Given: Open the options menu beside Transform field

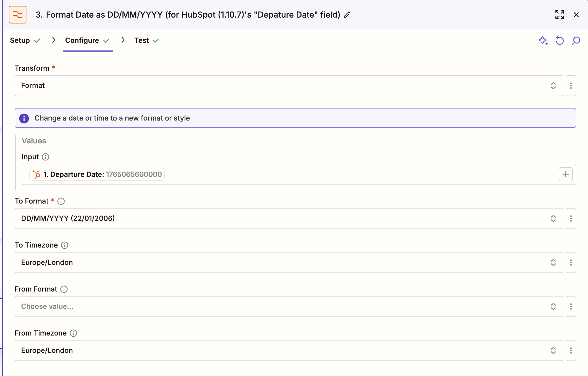Looking at the screenshot, I should [x=571, y=86].
